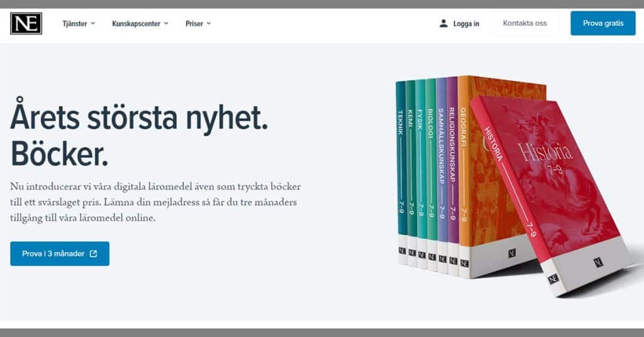Click the NE logo on the leaning Historia book spine
Image resolution: width=644 pixels, height=337 pixels.
[553, 279]
